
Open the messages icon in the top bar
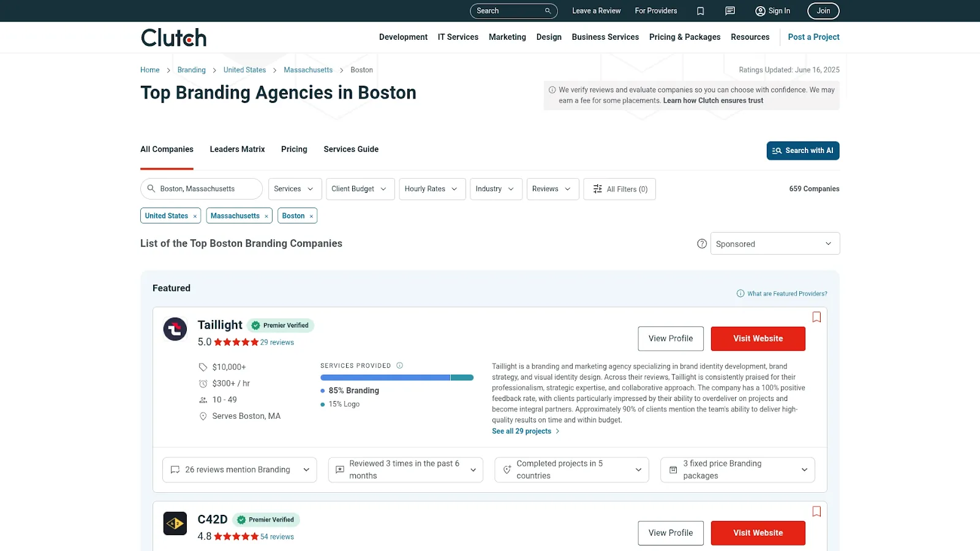click(729, 10)
